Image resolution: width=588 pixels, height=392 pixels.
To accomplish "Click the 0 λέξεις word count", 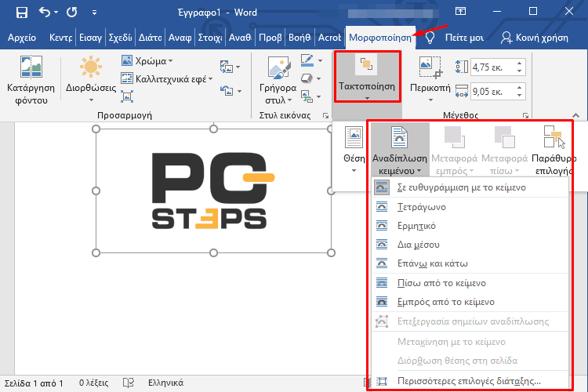I will [94, 383].
